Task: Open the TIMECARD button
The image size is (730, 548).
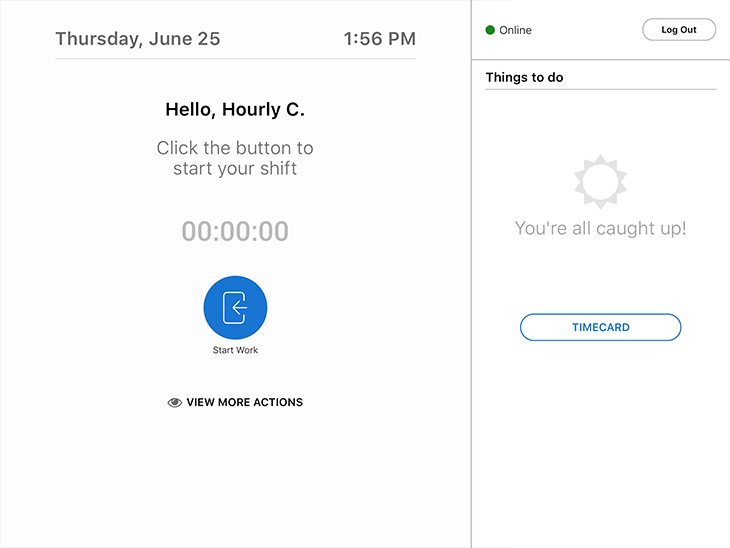Action: pyautogui.click(x=601, y=327)
